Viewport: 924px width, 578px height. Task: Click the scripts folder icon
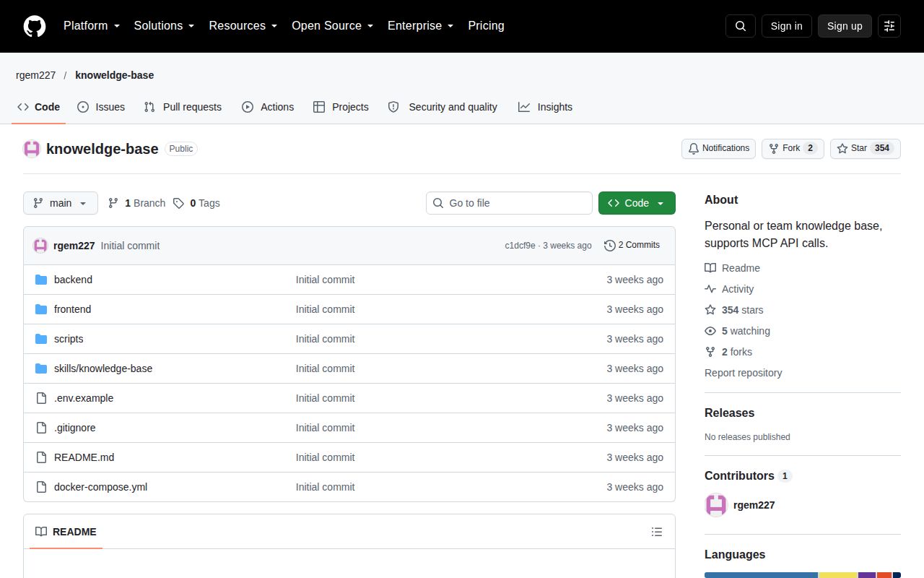point(41,339)
